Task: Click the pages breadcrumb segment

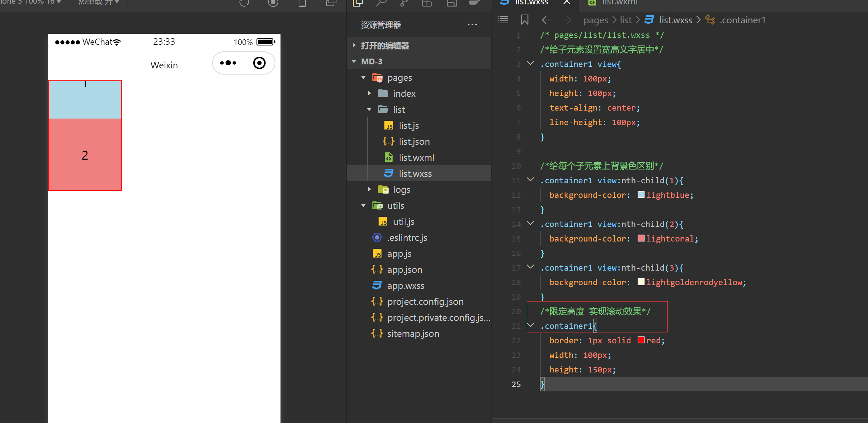Action: (x=596, y=20)
